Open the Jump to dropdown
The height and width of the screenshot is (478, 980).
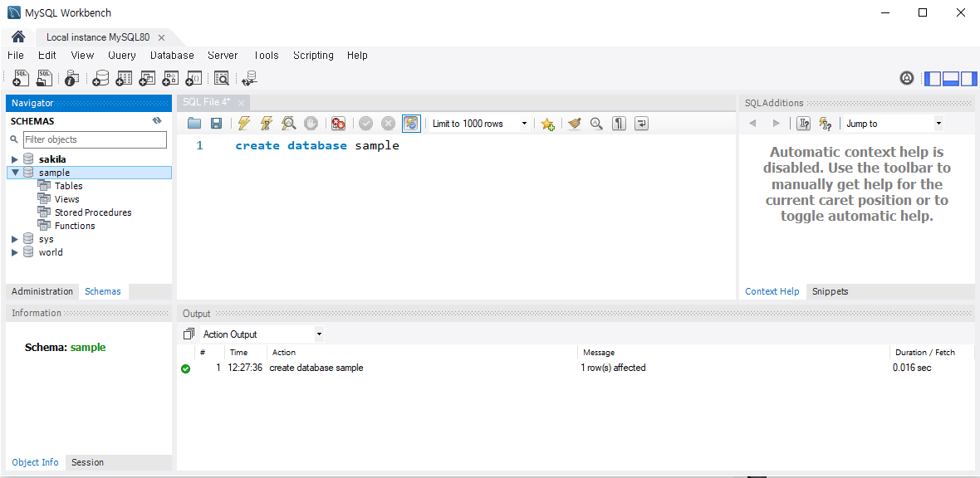click(x=894, y=124)
